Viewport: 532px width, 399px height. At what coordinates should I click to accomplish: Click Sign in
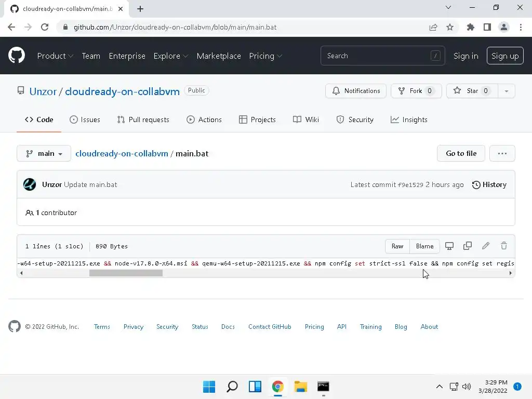(466, 56)
